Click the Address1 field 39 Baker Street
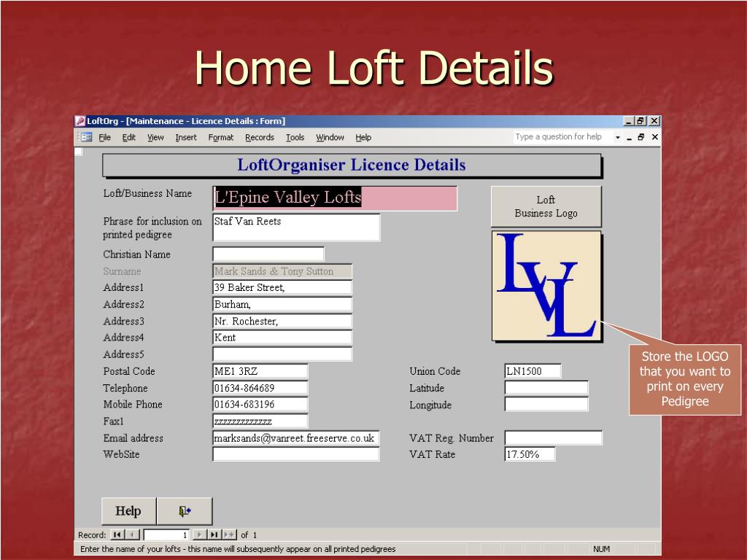 (x=282, y=287)
